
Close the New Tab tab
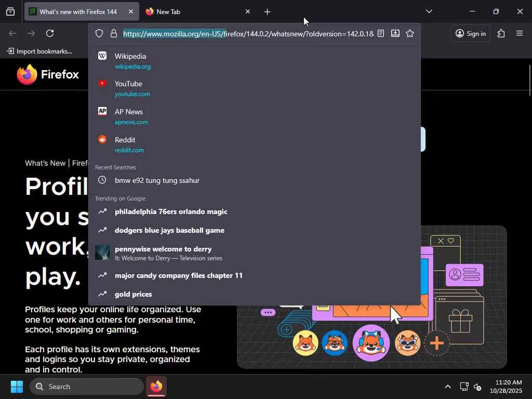[x=248, y=12]
